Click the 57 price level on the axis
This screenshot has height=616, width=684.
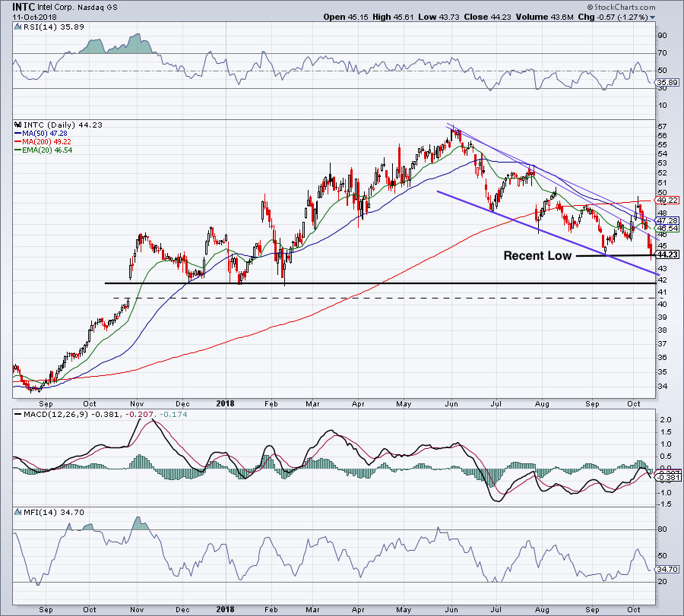[662, 126]
